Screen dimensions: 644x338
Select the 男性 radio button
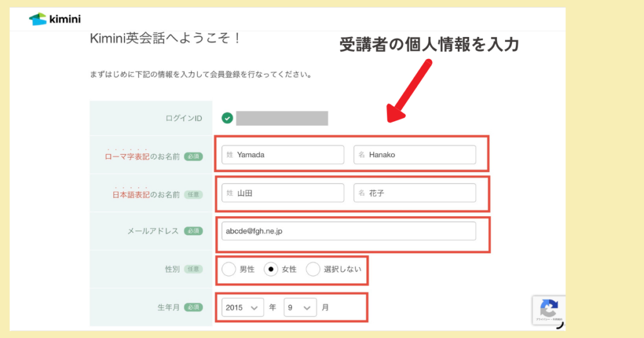tap(230, 270)
